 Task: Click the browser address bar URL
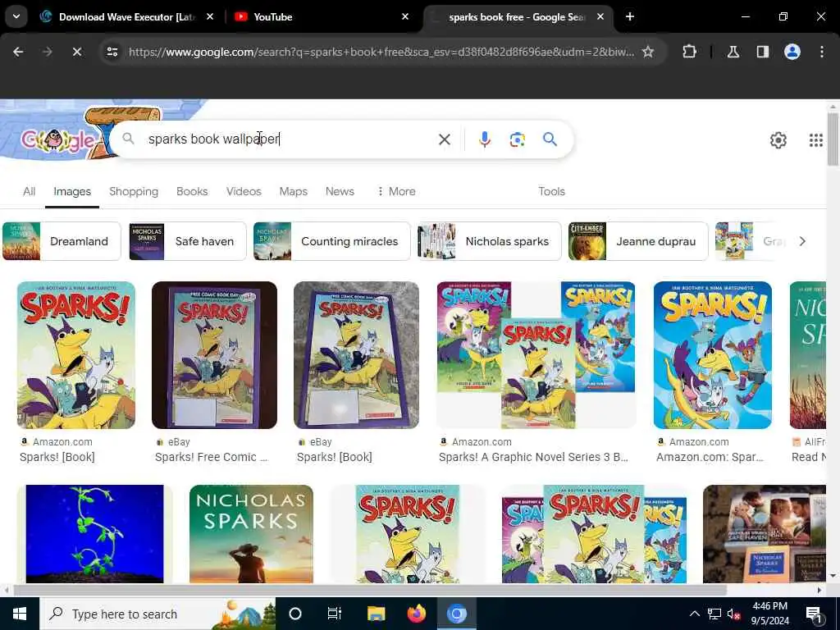(x=381, y=52)
